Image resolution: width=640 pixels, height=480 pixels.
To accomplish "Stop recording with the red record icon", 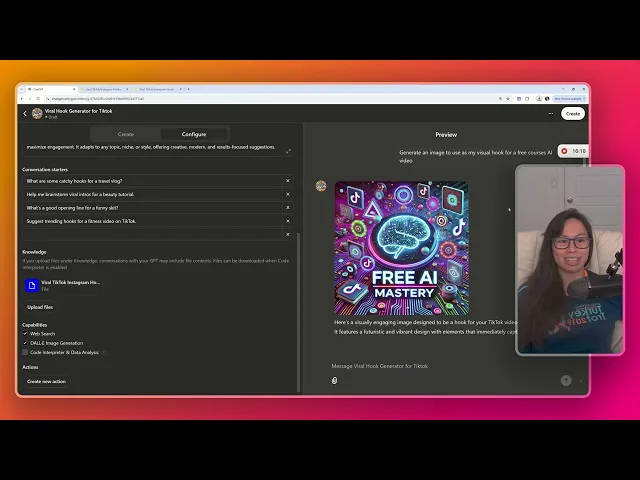I will tap(564, 151).
